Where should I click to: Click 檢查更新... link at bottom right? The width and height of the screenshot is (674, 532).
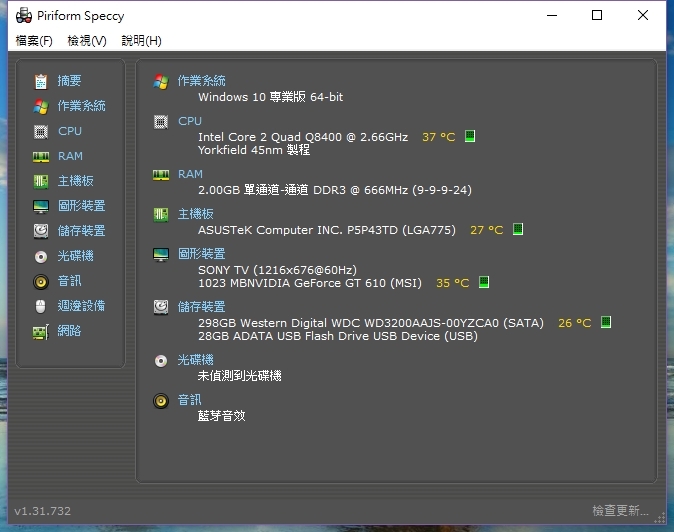620,511
